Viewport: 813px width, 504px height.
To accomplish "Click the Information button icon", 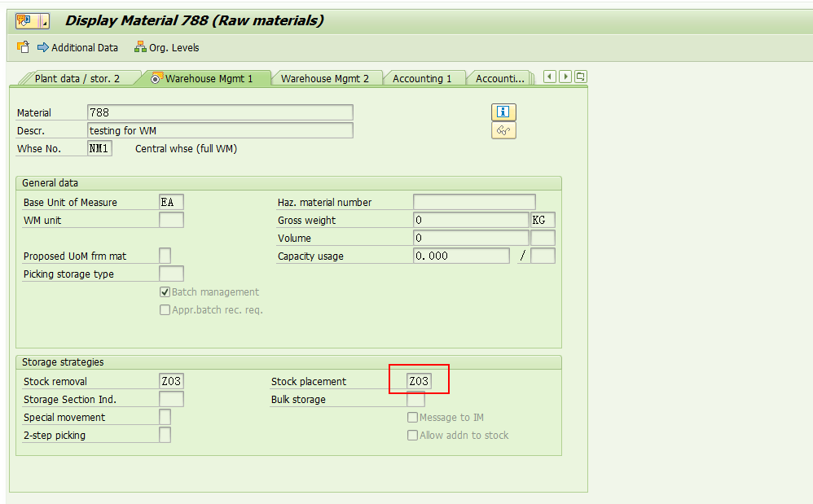I will pos(503,112).
